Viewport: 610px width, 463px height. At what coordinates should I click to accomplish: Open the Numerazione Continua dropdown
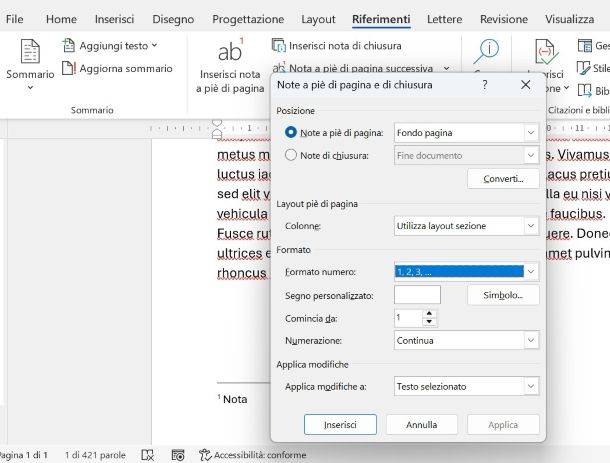(531, 340)
